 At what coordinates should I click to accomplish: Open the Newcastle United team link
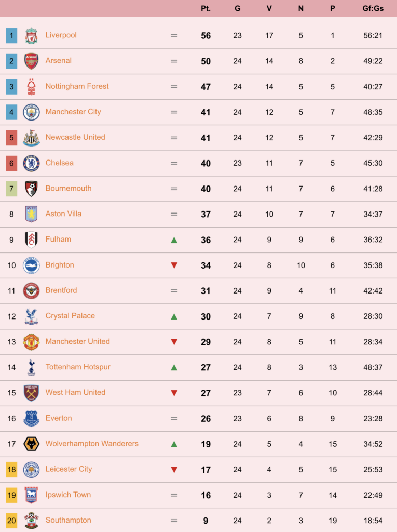[75, 137]
